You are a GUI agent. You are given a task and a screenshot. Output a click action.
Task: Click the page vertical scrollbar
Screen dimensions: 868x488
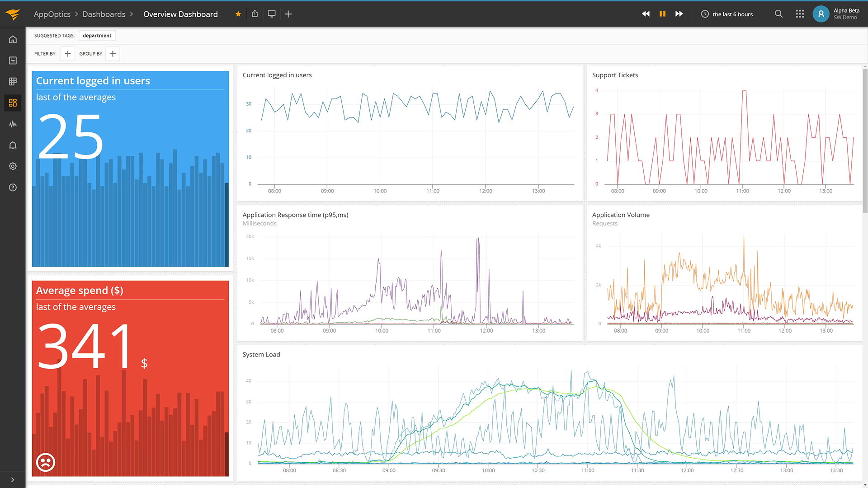click(x=865, y=140)
